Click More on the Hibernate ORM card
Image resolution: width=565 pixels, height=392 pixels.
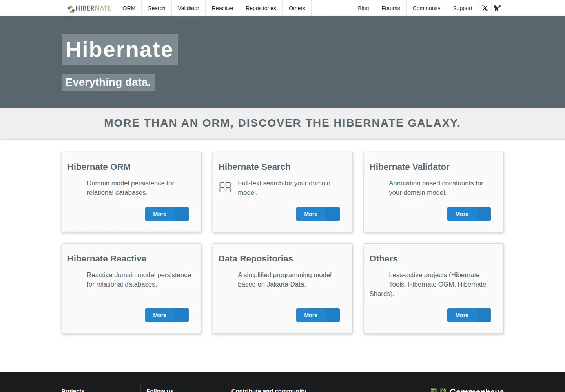point(167,214)
